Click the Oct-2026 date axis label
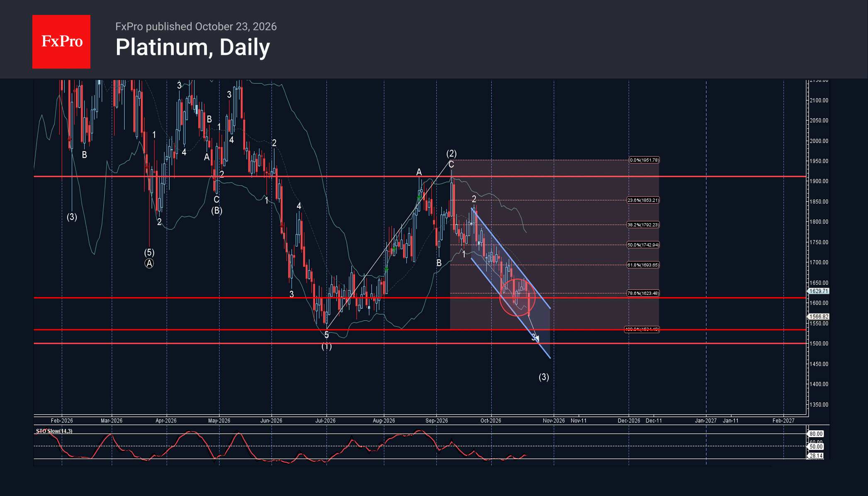 coord(491,421)
